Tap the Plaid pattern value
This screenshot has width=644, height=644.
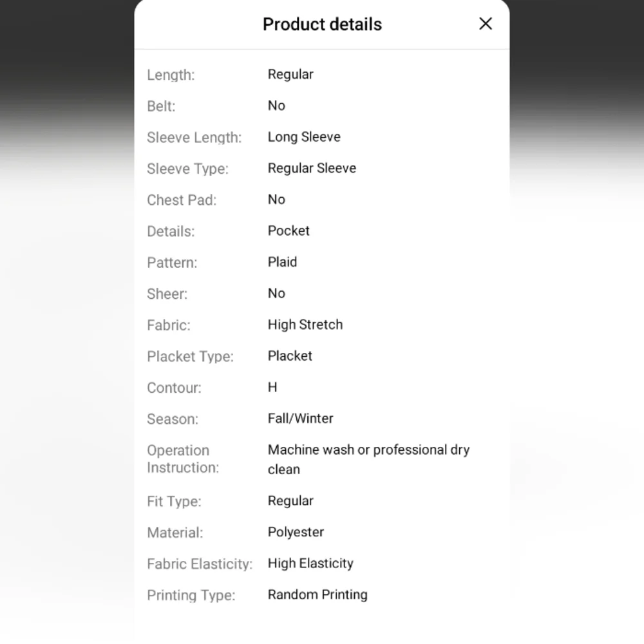[x=282, y=262]
